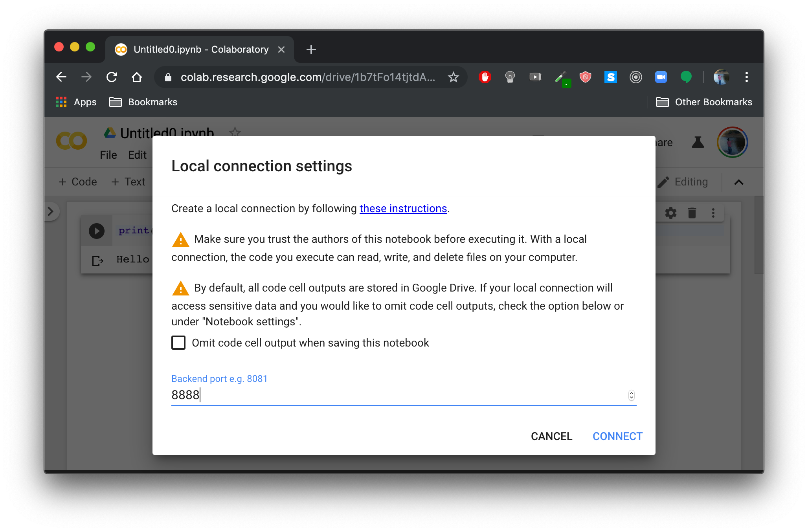Add a new Code cell
808x532 pixels.
77,182
